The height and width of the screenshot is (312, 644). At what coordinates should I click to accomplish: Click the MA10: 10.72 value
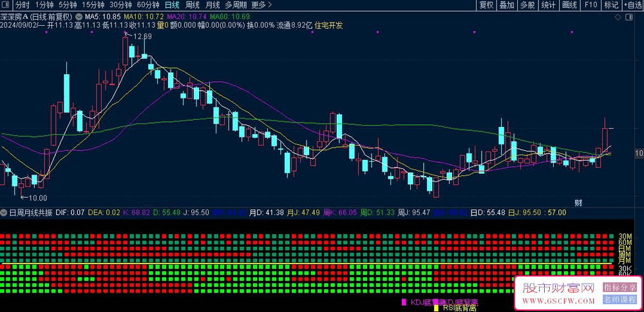pos(144,17)
